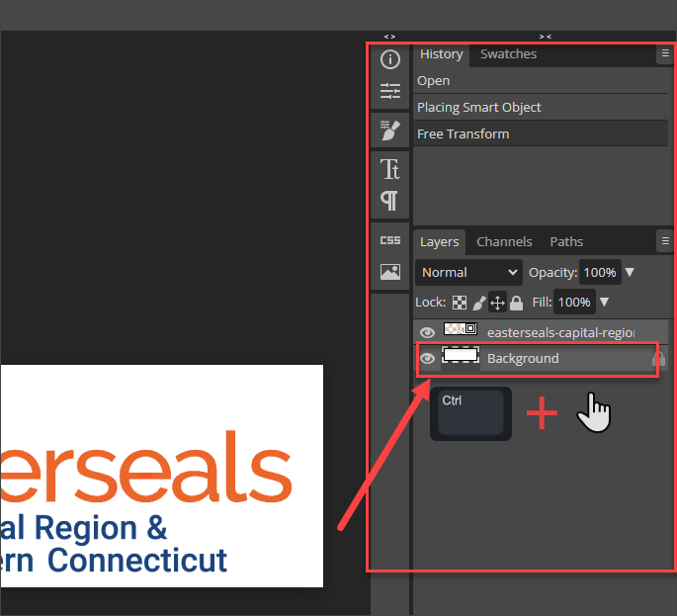Switch to the History tab
Image resolution: width=677 pixels, height=616 pixels.
(441, 54)
